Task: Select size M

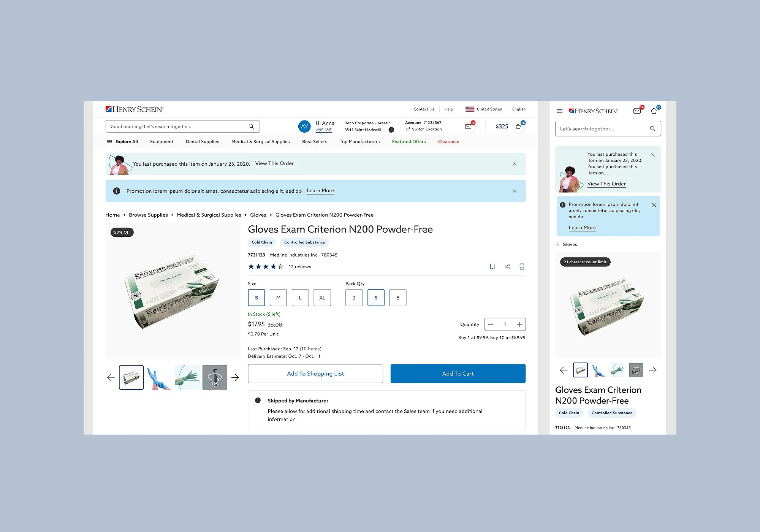Action: pyautogui.click(x=279, y=298)
